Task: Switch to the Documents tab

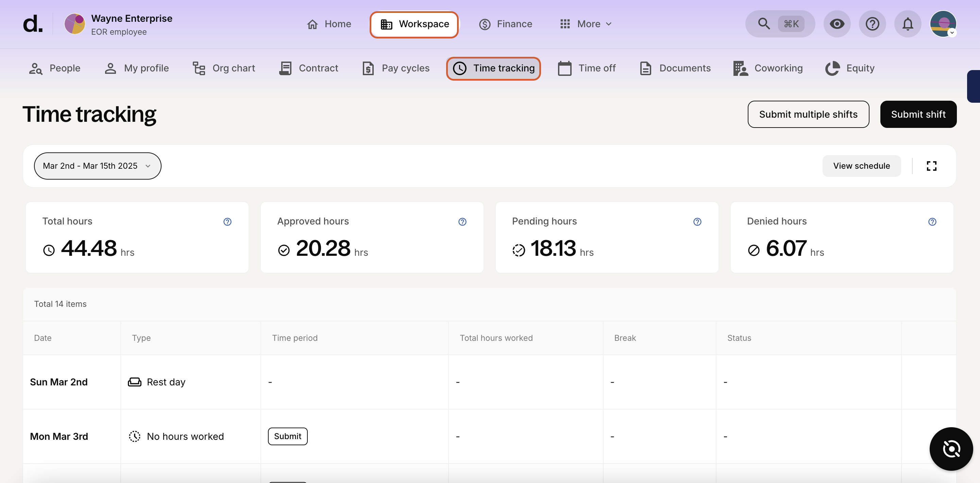Action: click(675, 68)
